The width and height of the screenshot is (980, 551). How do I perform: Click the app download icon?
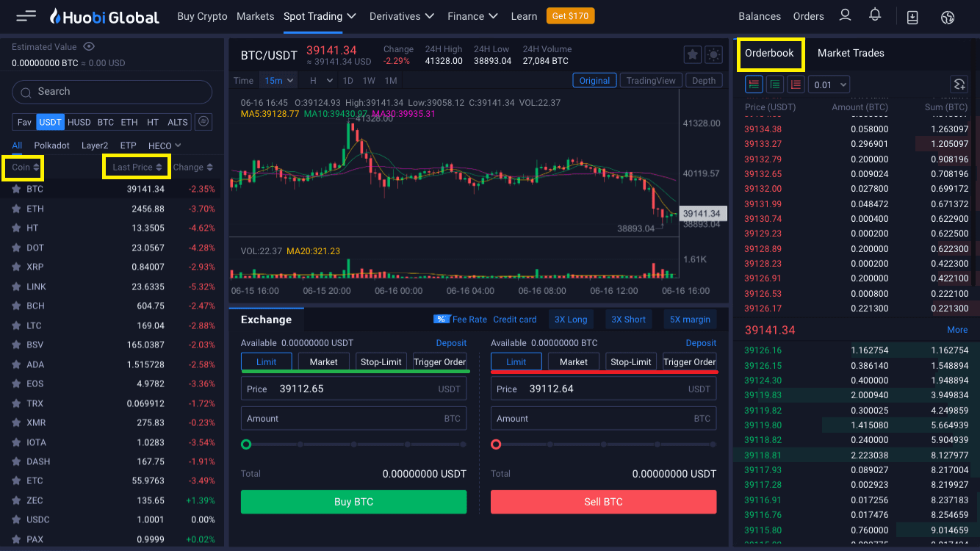912,16
